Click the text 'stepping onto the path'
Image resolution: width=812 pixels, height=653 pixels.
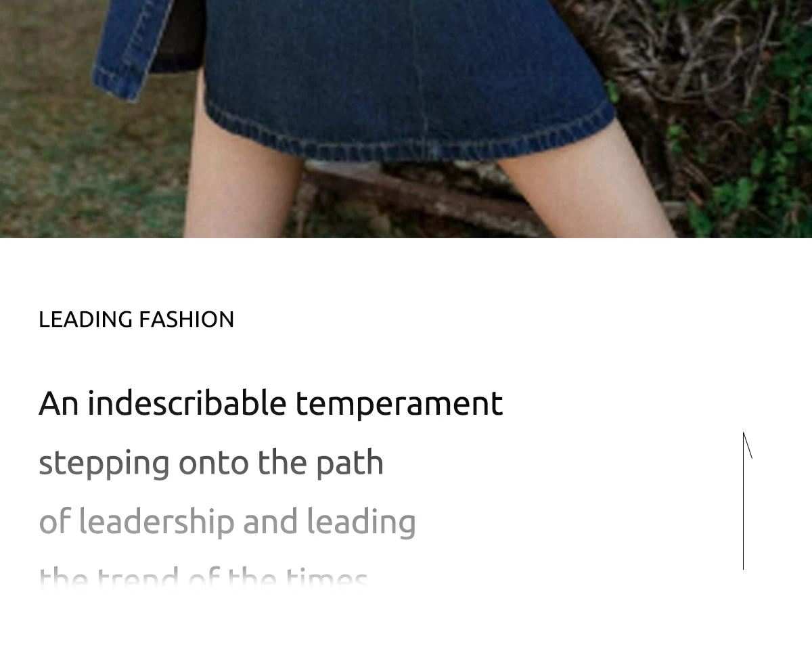[211, 463]
